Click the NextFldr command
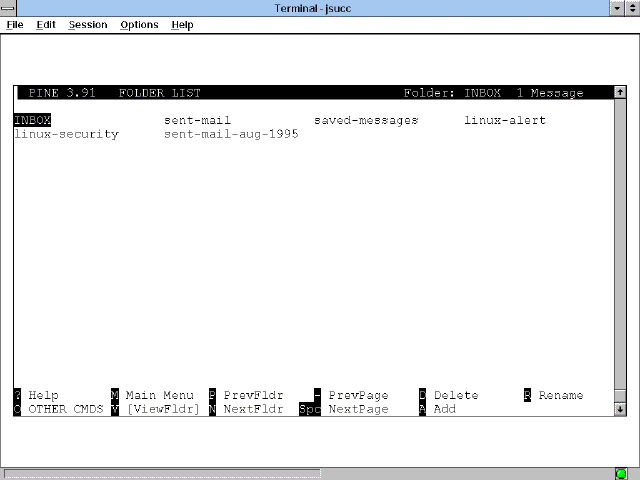Image resolution: width=640 pixels, height=480 pixels. click(x=253, y=409)
